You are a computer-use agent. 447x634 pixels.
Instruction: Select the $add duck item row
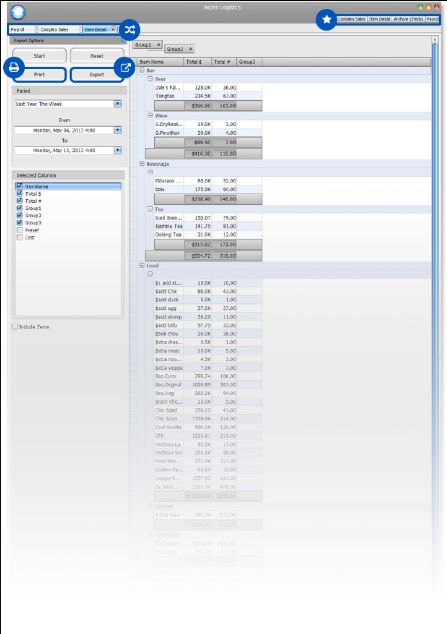pyautogui.click(x=208, y=300)
